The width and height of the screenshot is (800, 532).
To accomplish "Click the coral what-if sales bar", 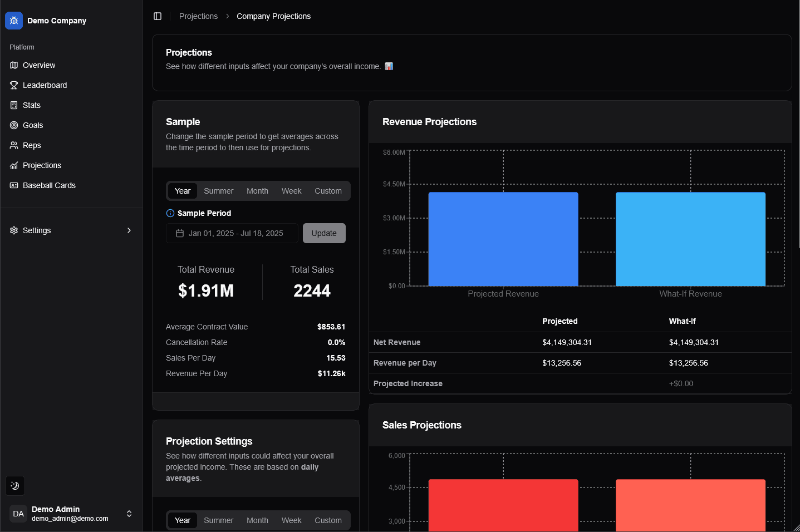I will point(690,505).
